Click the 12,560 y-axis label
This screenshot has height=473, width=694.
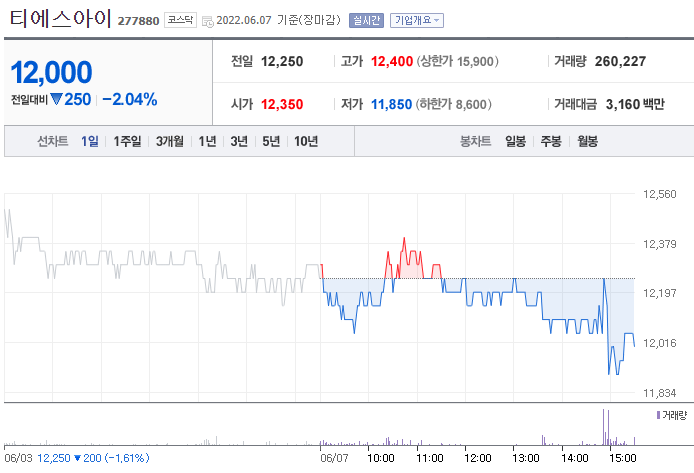659,194
